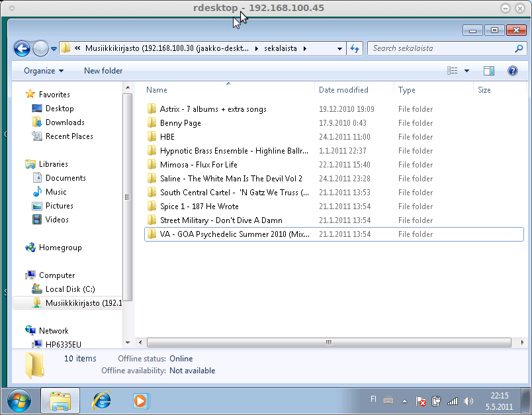This screenshot has width=532, height=415.
Task: Launch Internet Explorer from taskbar
Action: tap(101, 400)
